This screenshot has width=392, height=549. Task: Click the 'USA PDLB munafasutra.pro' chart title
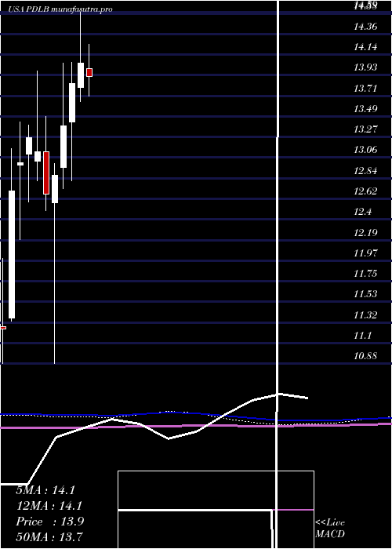60,9
